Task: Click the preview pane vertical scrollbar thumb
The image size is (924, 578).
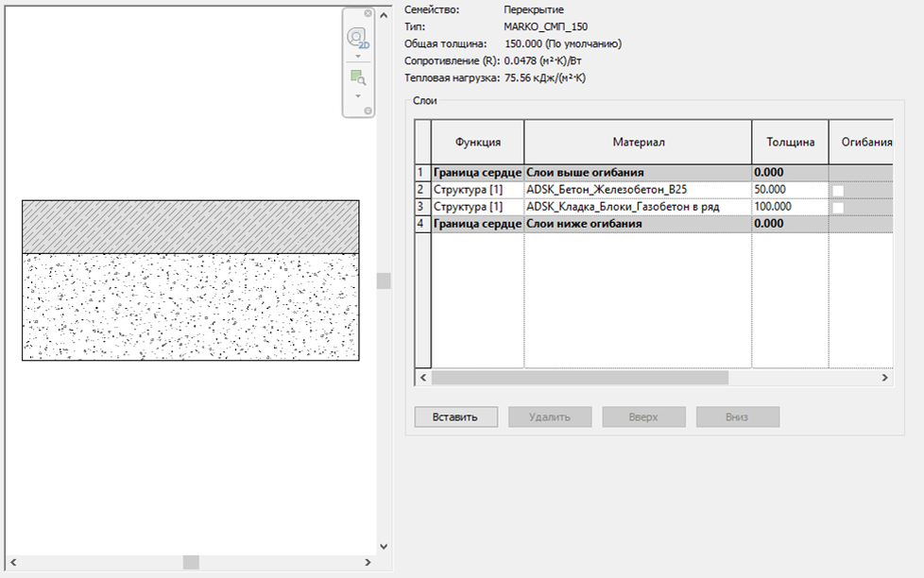Action: coord(384,280)
